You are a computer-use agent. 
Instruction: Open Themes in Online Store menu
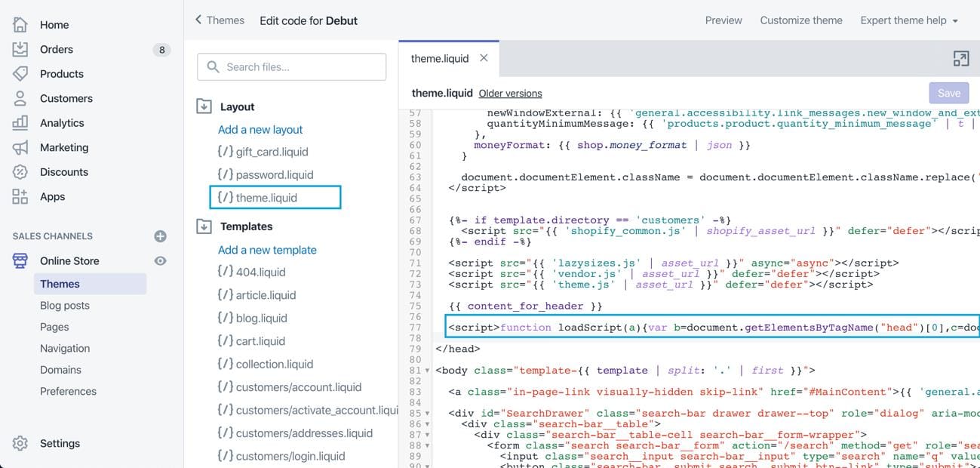point(90,284)
